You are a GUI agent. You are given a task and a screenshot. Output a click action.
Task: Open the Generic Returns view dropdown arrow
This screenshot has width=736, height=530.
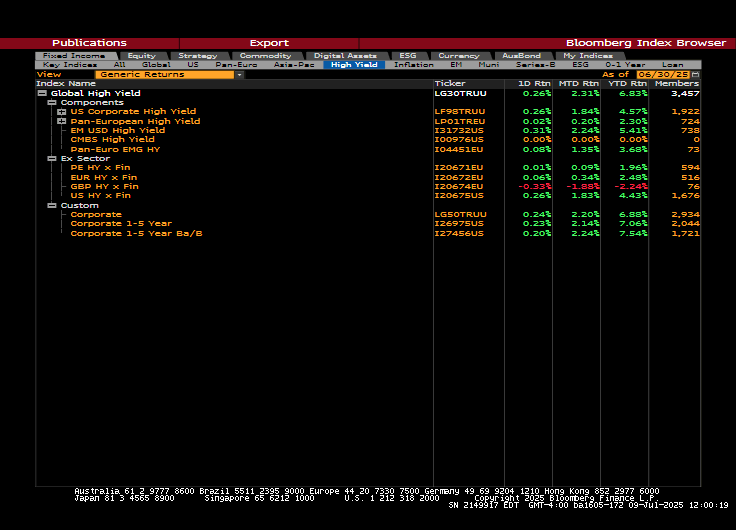pos(239,75)
